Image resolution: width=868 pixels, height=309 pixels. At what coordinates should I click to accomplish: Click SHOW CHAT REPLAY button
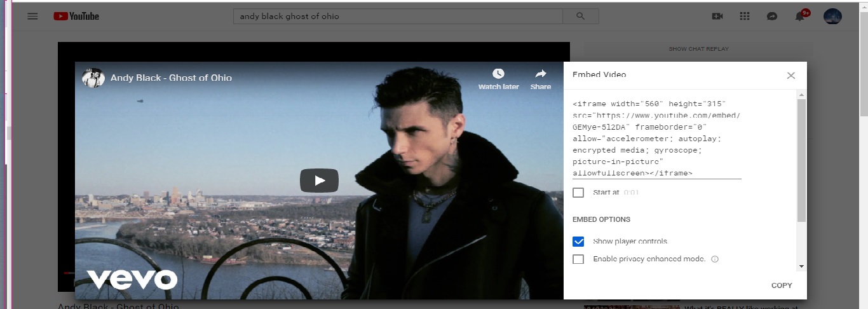(x=698, y=49)
